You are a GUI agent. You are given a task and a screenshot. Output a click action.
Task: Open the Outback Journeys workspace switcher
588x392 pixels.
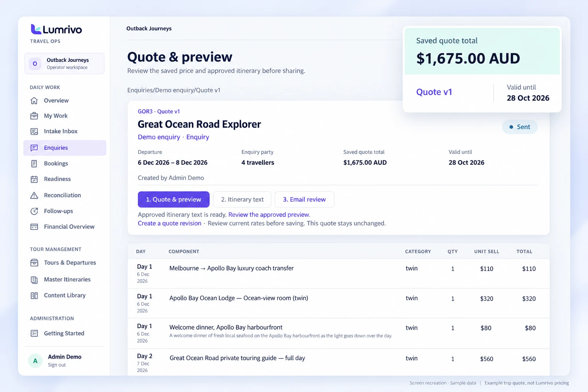click(x=64, y=64)
